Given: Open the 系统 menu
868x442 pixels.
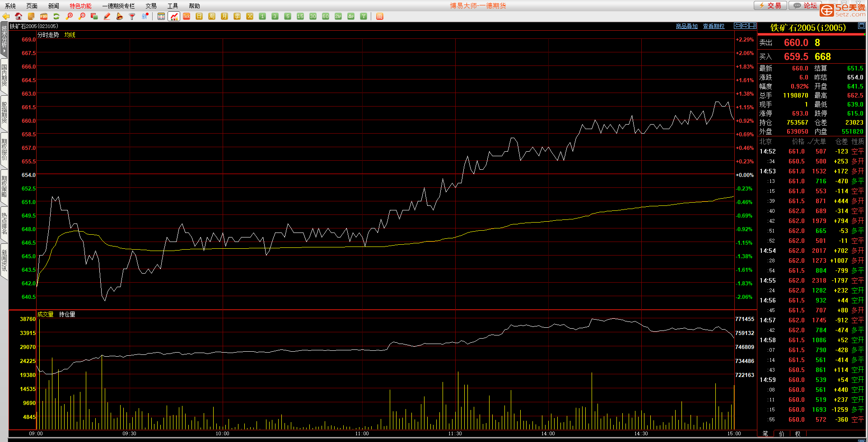Looking at the screenshot, I should tap(10, 6).
